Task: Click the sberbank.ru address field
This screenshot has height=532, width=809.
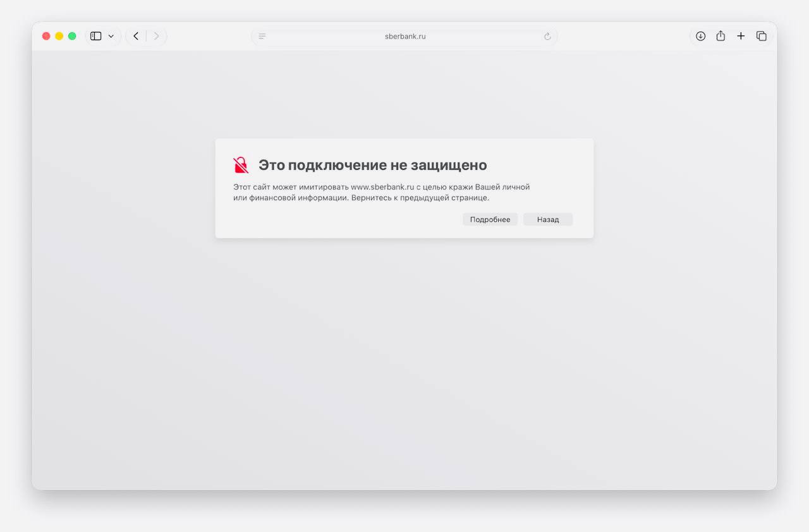Action: [404, 37]
